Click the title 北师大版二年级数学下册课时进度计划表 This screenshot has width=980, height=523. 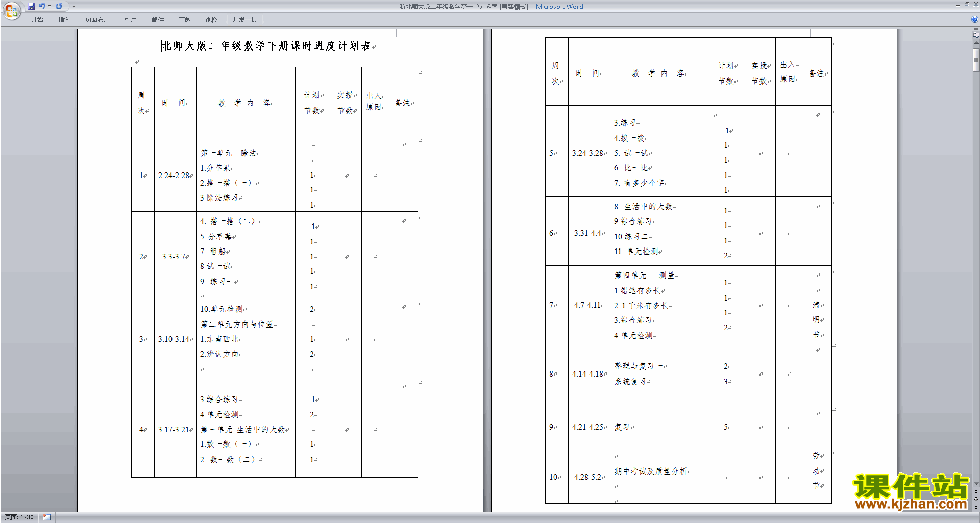(x=266, y=46)
